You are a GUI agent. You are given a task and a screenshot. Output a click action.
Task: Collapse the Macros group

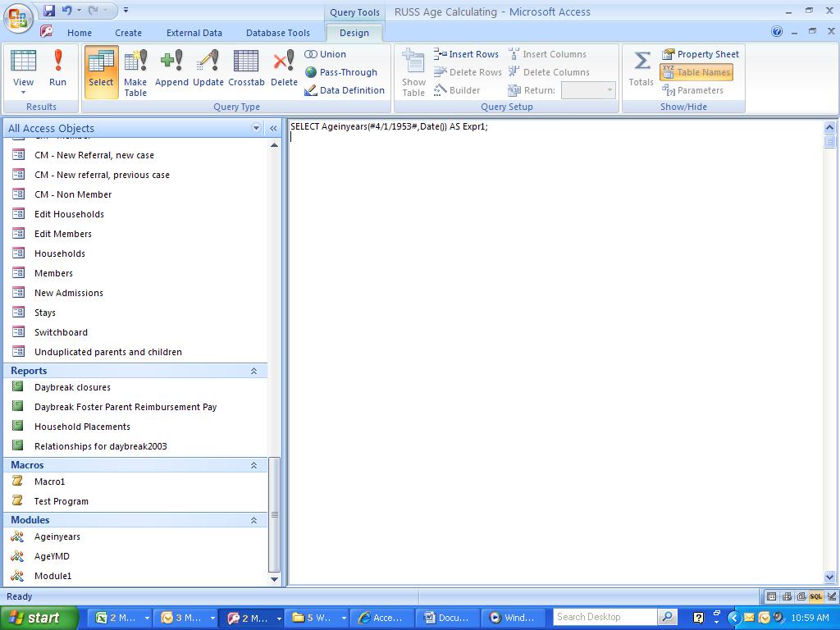pos(254,466)
